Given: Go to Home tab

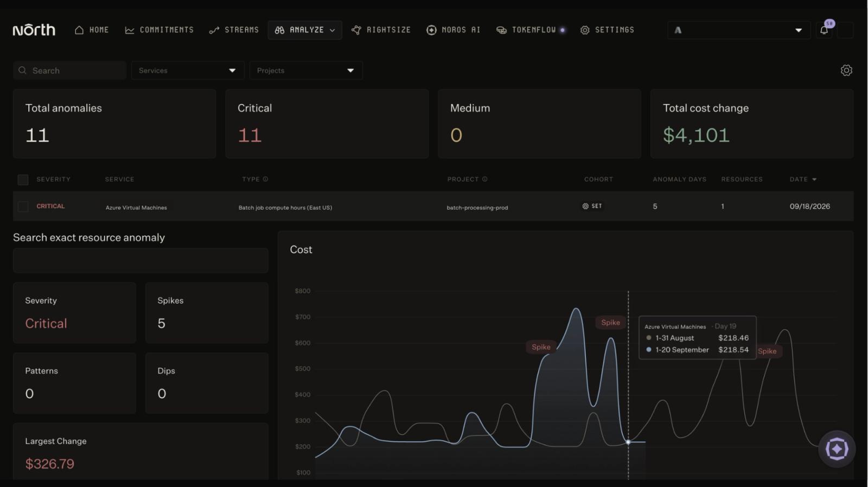Looking at the screenshot, I should click(x=92, y=30).
